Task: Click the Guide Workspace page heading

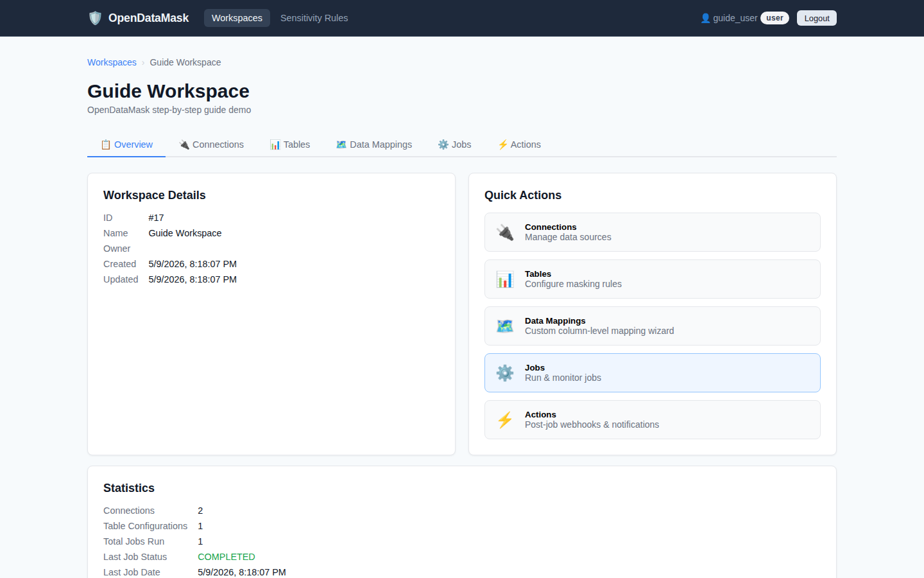Action: (168, 91)
